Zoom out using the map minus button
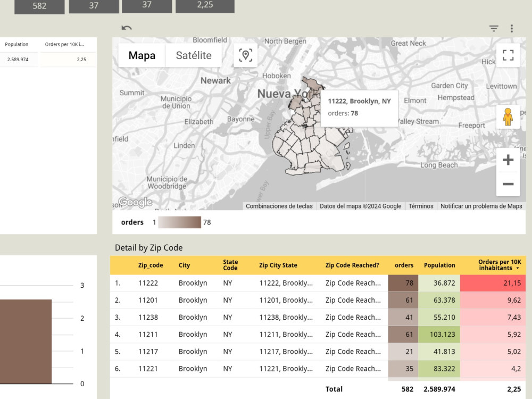Screen dimensions: 532x399 pyautogui.click(x=508, y=184)
